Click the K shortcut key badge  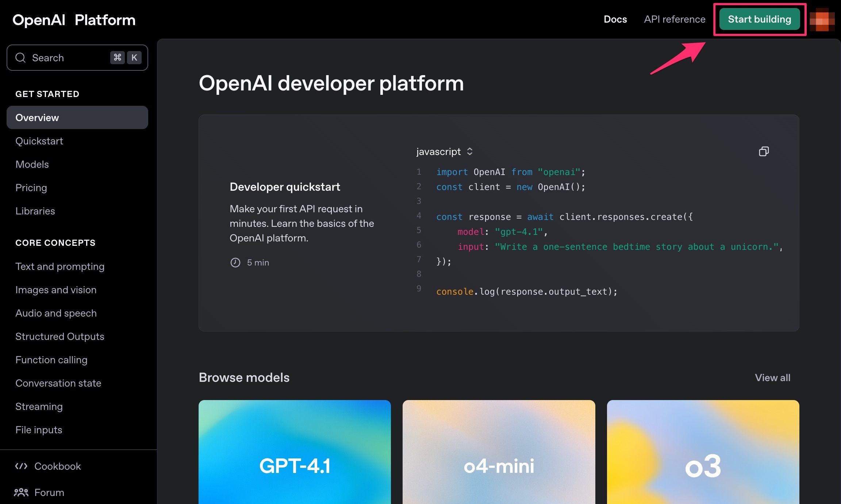point(134,58)
